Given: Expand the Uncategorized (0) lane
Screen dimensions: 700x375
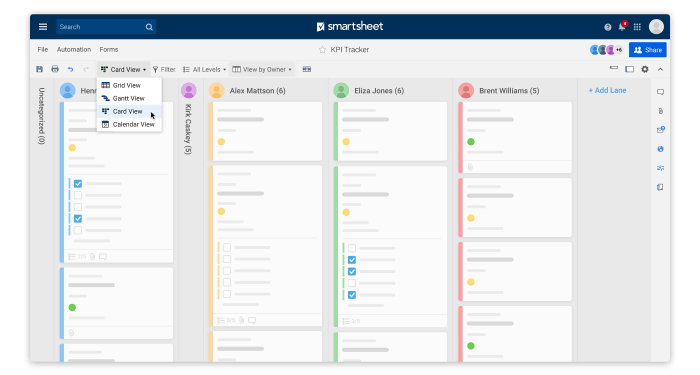Looking at the screenshot, I should [x=42, y=115].
